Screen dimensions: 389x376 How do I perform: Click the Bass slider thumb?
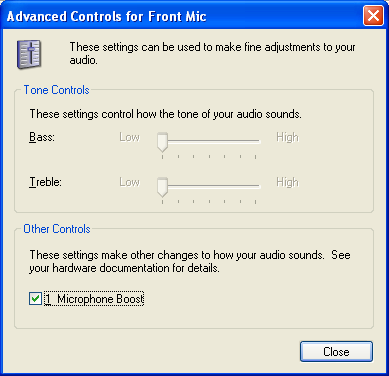pyautogui.click(x=162, y=142)
